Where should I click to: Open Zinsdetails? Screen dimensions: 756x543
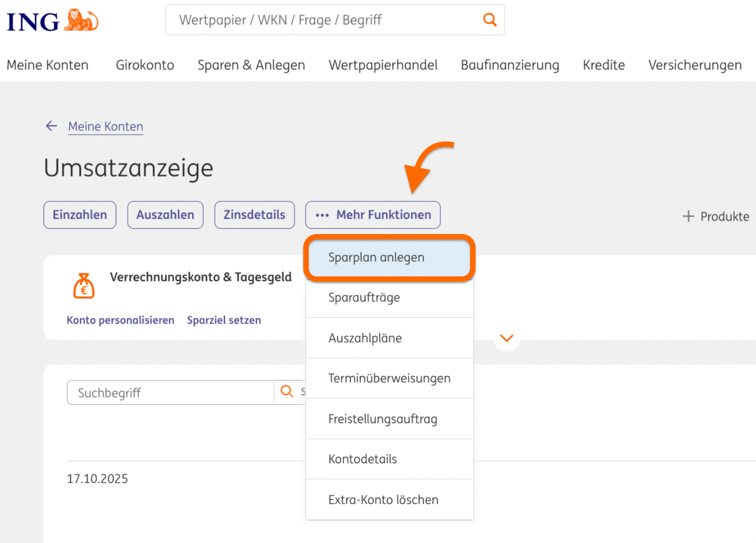click(x=254, y=215)
